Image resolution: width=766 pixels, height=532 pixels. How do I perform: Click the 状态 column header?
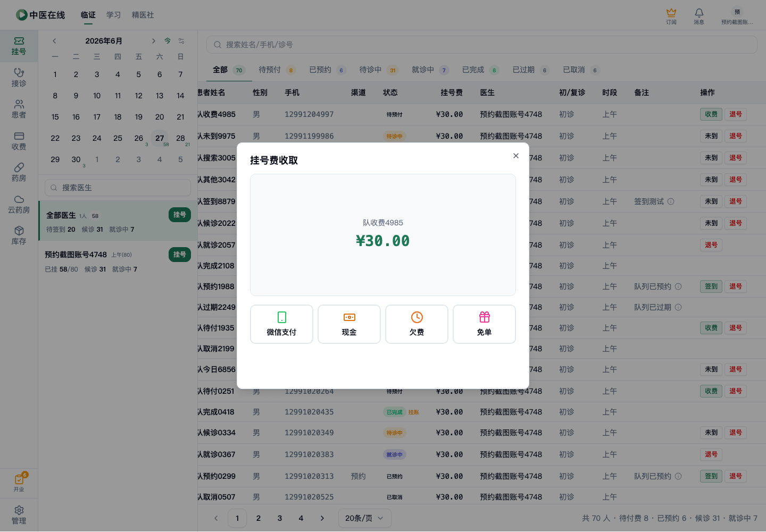(390, 92)
